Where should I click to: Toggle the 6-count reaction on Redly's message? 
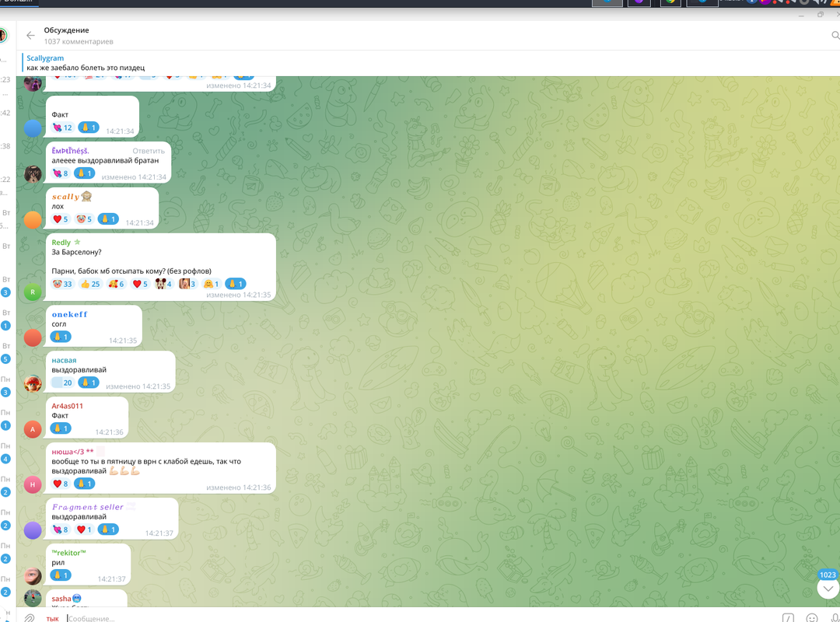point(116,284)
